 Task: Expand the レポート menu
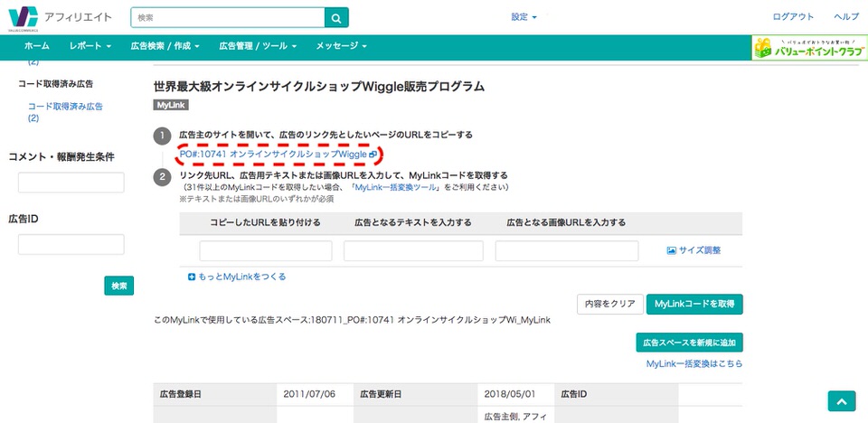(x=90, y=46)
